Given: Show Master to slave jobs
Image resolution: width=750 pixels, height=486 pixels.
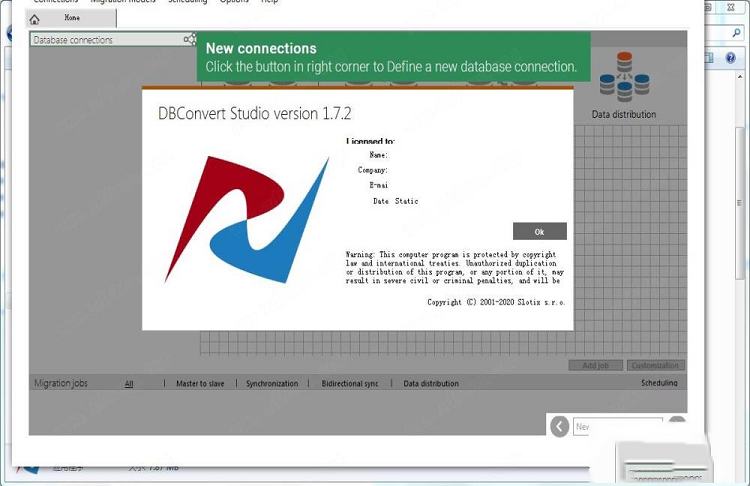Looking at the screenshot, I should coord(200,384).
